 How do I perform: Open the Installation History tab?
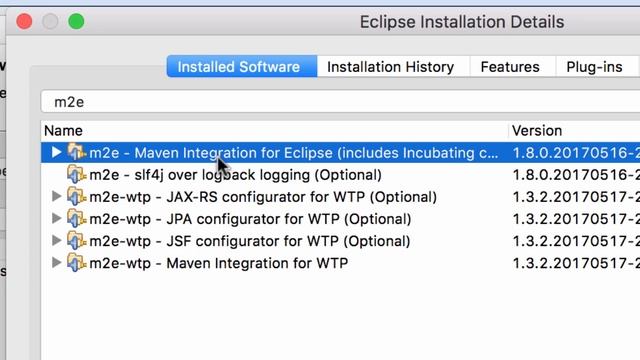(x=393, y=67)
